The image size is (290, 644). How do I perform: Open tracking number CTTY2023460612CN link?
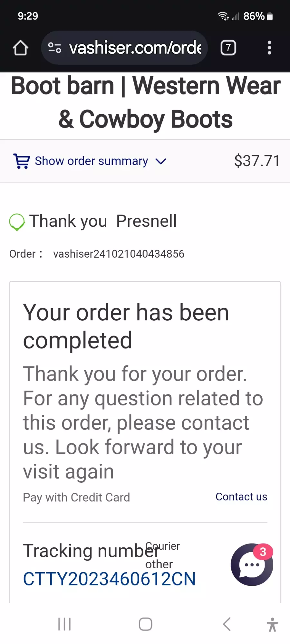pos(109,579)
